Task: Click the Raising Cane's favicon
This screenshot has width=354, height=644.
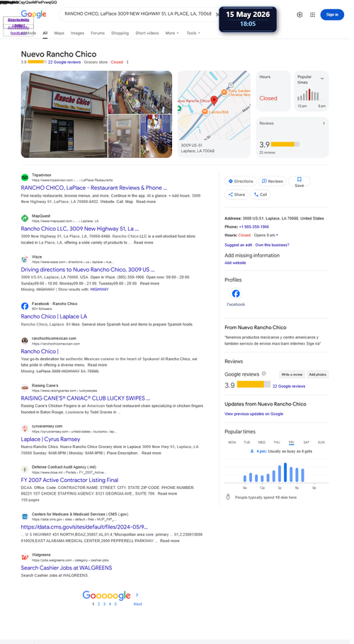Action: coord(25,387)
